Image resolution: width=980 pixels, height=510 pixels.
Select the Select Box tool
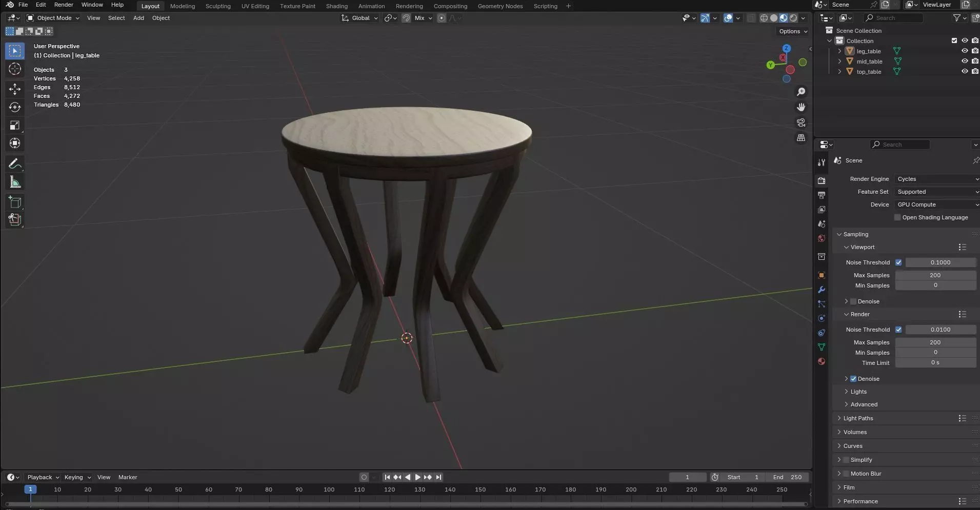point(15,51)
